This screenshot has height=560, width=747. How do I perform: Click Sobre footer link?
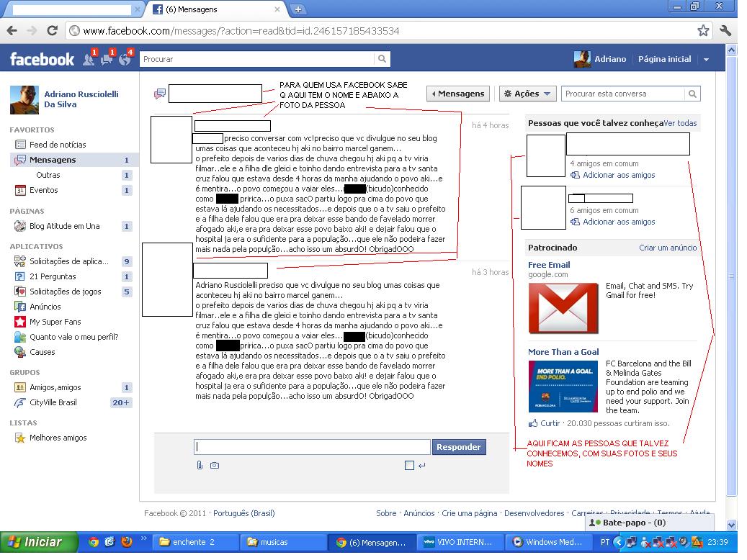pyautogui.click(x=386, y=513)
